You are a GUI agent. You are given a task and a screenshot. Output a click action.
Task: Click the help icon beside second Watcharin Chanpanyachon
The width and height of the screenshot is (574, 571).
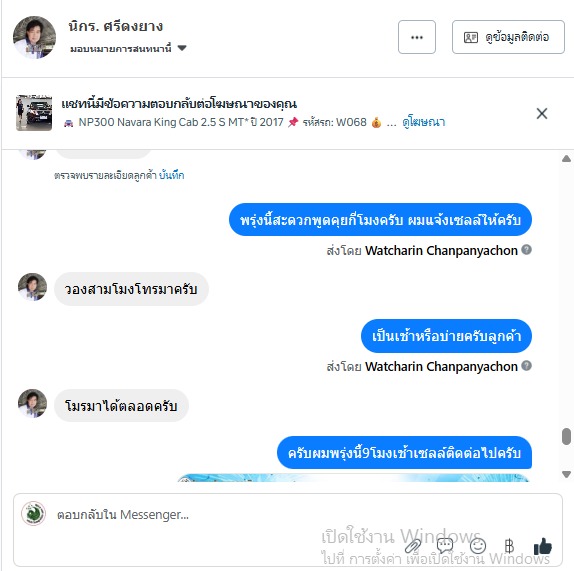(x=526, y=365)
